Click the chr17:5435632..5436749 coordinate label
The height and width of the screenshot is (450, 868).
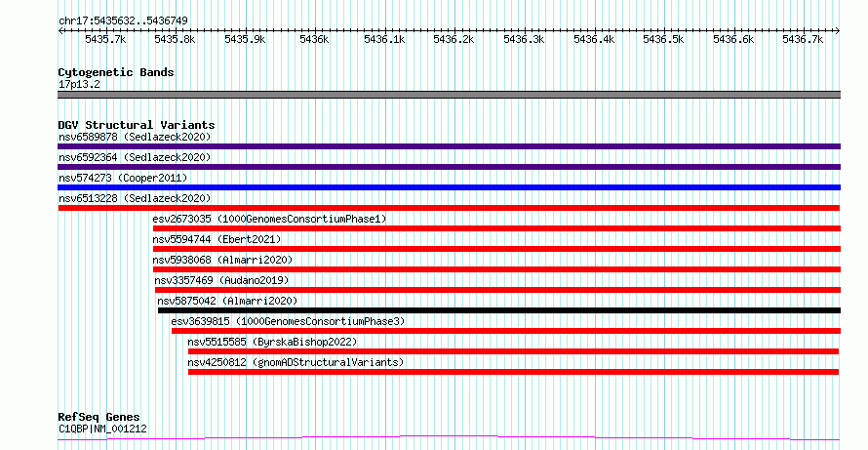click(123, 20)
